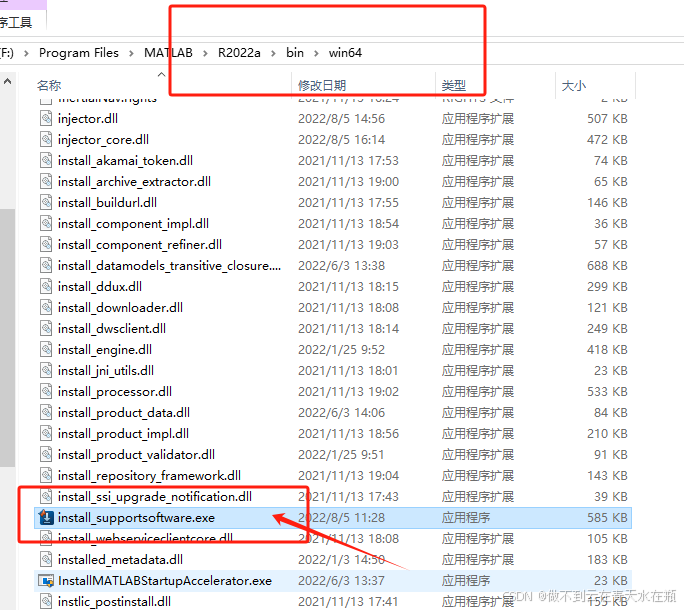
Task: Click the 585 KB size of install_supportsoftware.exe
Action: coord(607,517)
